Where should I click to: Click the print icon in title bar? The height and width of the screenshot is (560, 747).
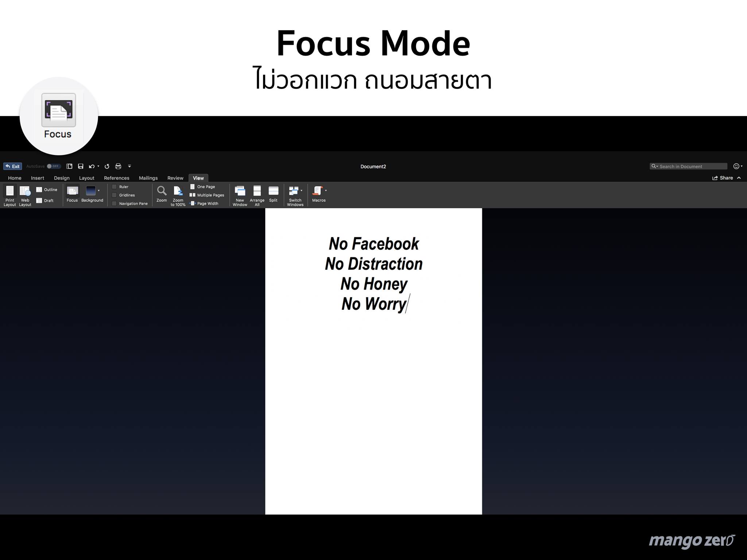118,166
